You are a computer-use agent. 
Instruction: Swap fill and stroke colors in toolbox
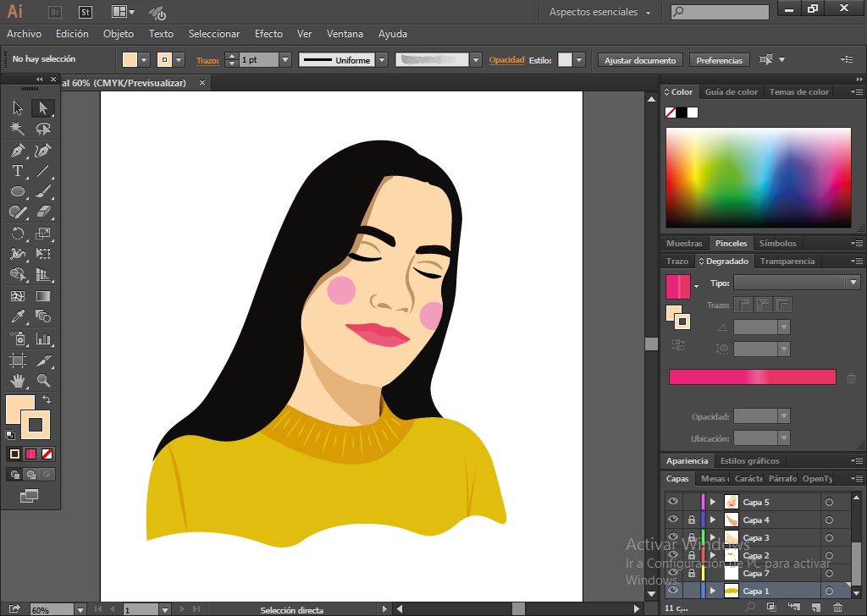(47, 399)
